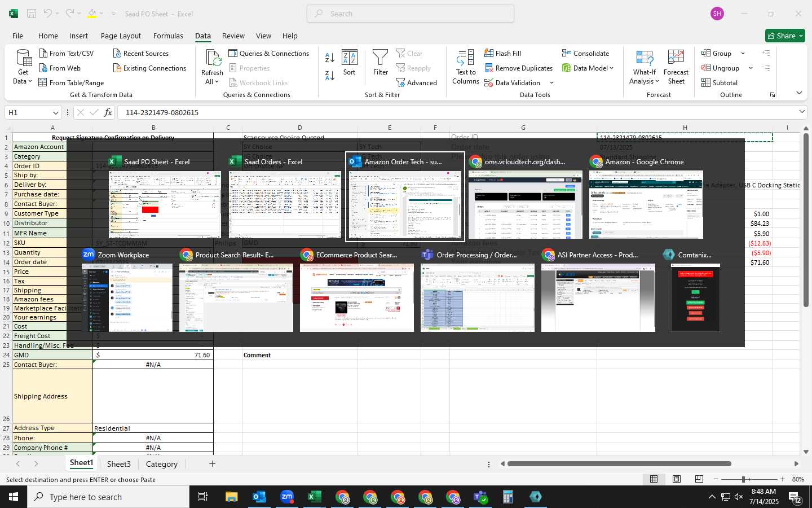Open the File menu

(x=17, y=36)
